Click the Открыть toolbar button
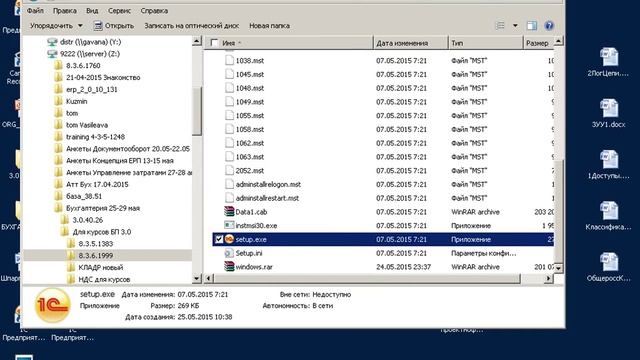 pyautogui.click(x=114, y=26)
